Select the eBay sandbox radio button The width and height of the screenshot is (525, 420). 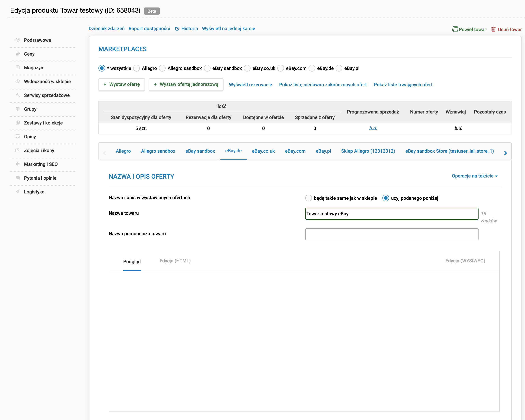click(207, 68)
